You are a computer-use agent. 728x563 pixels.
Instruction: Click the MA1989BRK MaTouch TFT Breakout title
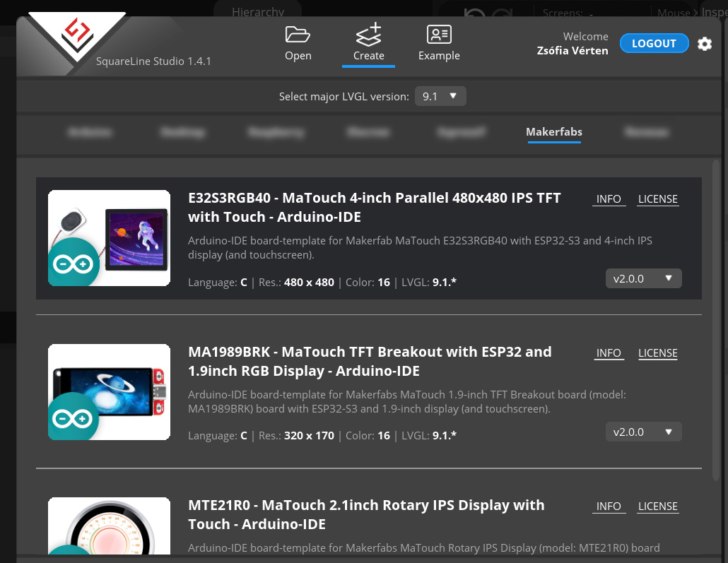(x=370, y=361)
